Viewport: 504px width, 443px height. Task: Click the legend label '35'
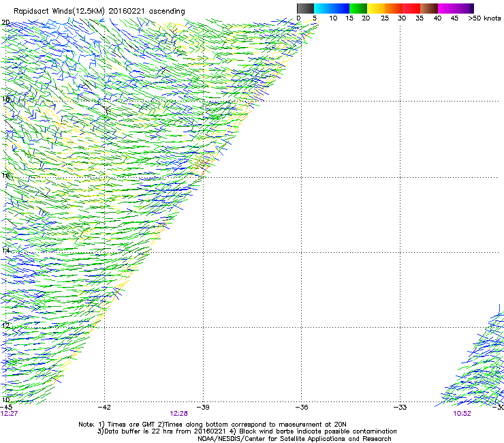[420, 18]
